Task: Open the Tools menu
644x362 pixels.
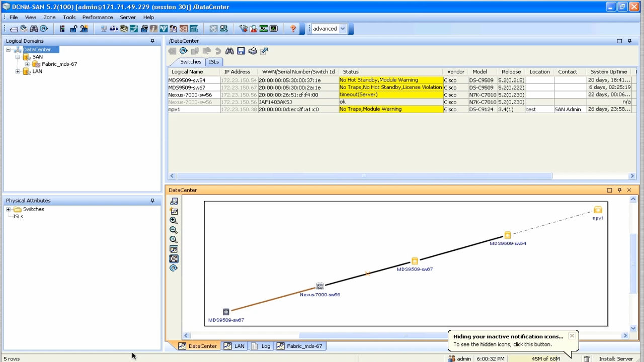Action: coord(69,17)
